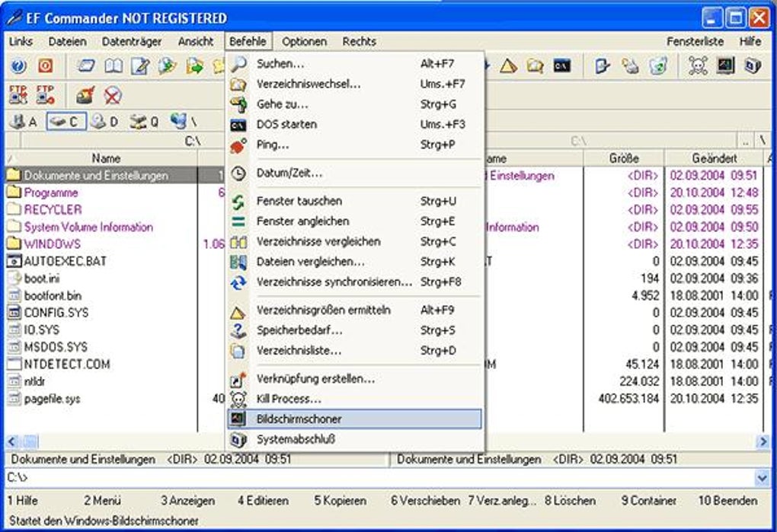Choose Kill Process... in the menu

353,399
